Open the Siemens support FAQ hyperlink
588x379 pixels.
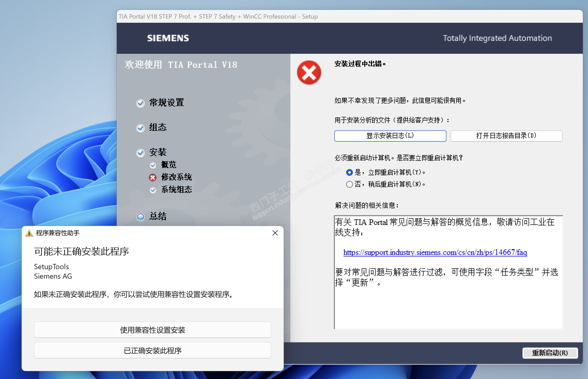click(435, 252)
